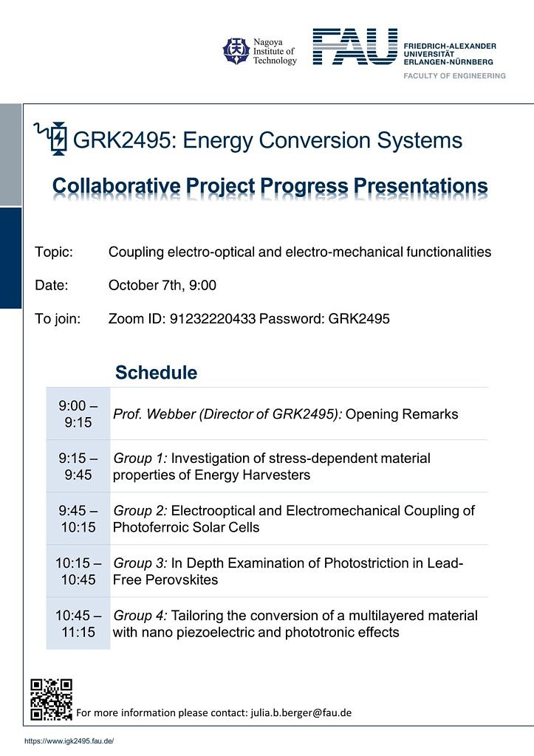Select the 9:15 – 9:45 time slot cell
This screenshot has width=534, height=756.
(x=78, y=467)
